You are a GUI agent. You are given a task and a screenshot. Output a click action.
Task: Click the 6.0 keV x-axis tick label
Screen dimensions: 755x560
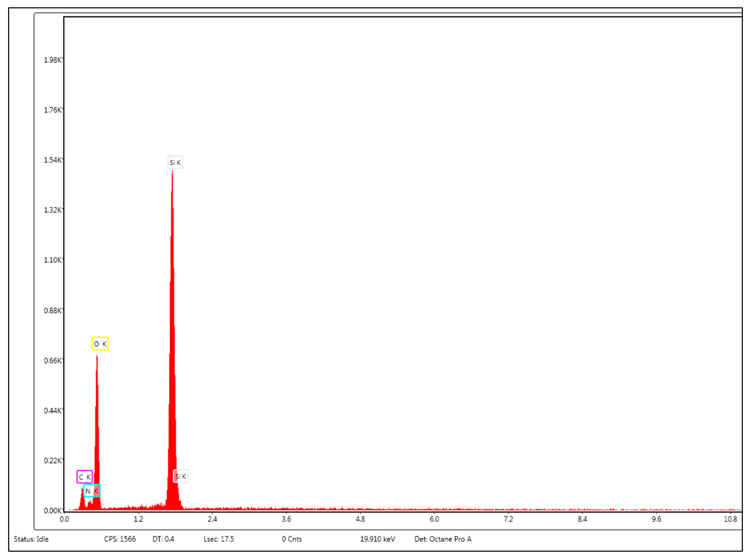click(434, 519)
